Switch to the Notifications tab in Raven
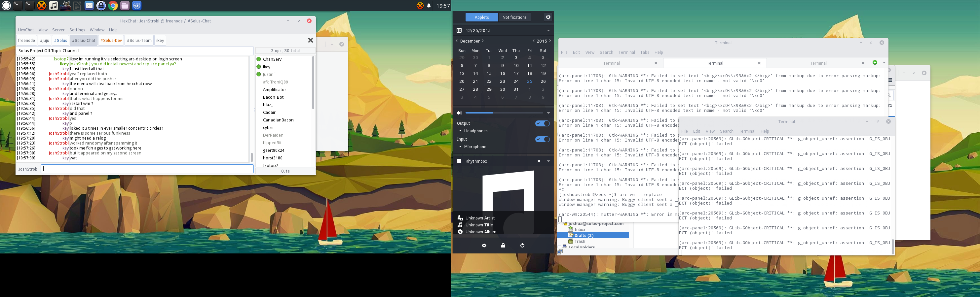 [x=514, y=17]
